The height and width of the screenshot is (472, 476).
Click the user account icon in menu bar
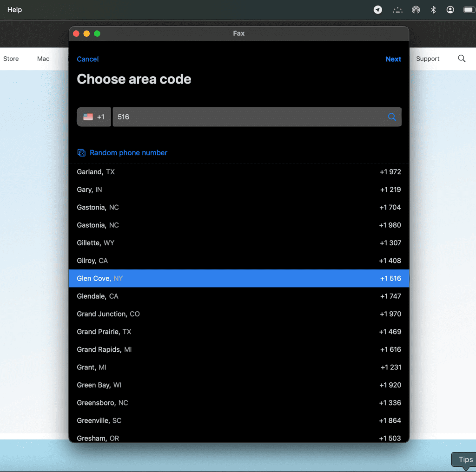[450, 10]
